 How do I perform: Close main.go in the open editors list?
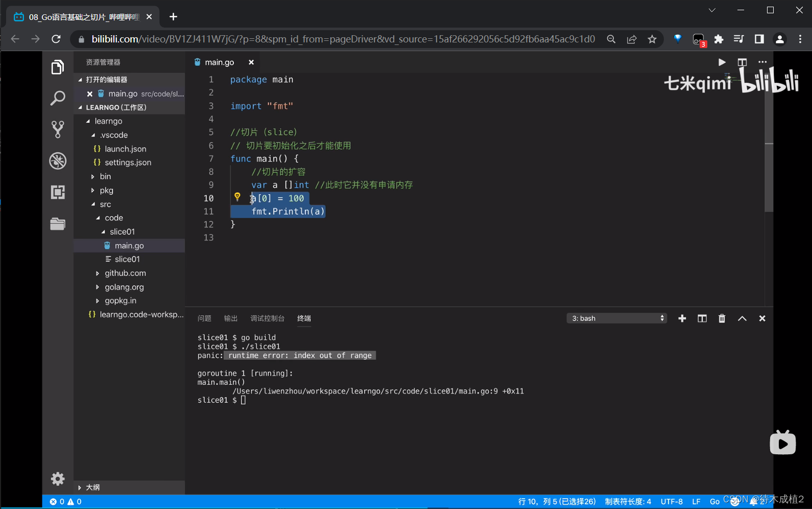[x=89, y=94]
